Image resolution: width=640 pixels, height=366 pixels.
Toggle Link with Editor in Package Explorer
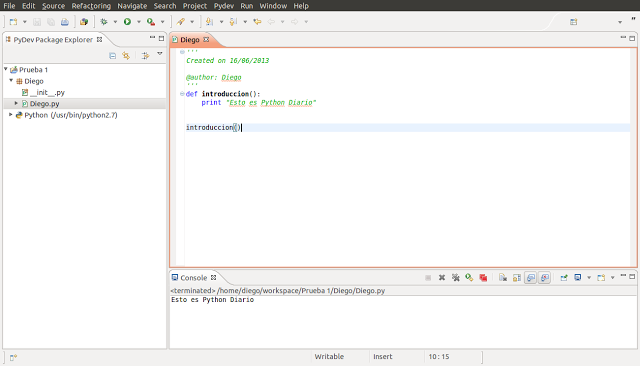(x=126, y=55)
